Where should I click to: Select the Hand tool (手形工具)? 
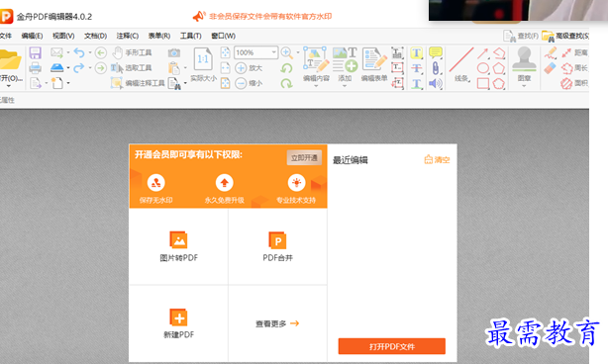pyautogui.click(x=133, y=52)
